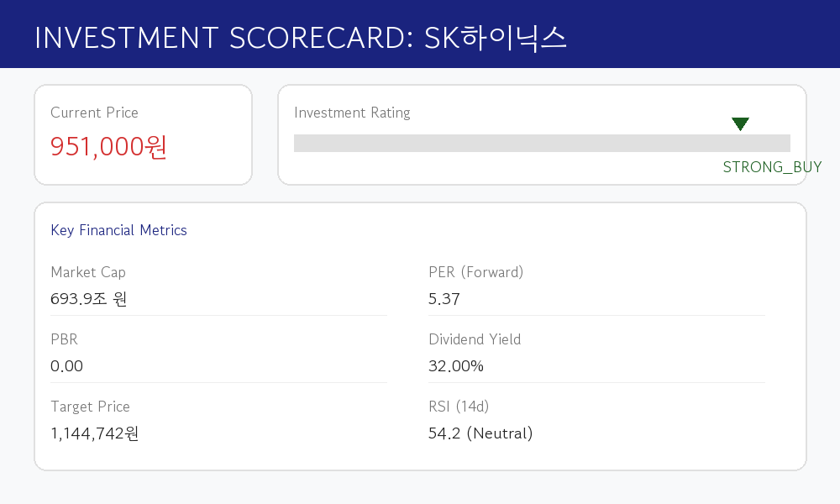
Task: Click the INVESTMENT SCORECARD: SK하이닉스 title
Action: coord(301,38)
